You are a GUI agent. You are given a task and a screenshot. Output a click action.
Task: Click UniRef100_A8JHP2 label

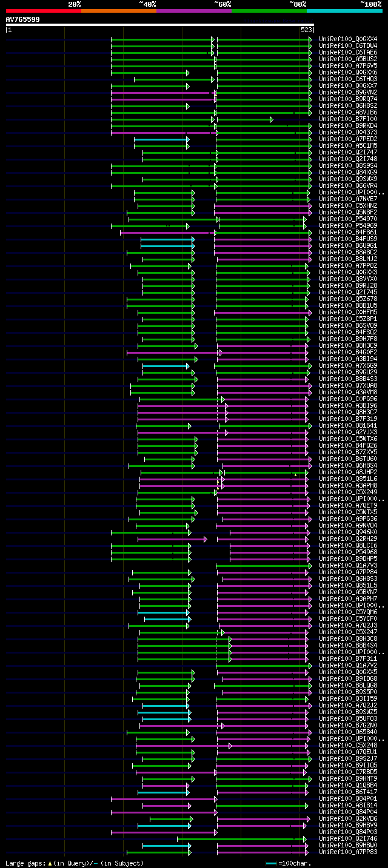348,472
